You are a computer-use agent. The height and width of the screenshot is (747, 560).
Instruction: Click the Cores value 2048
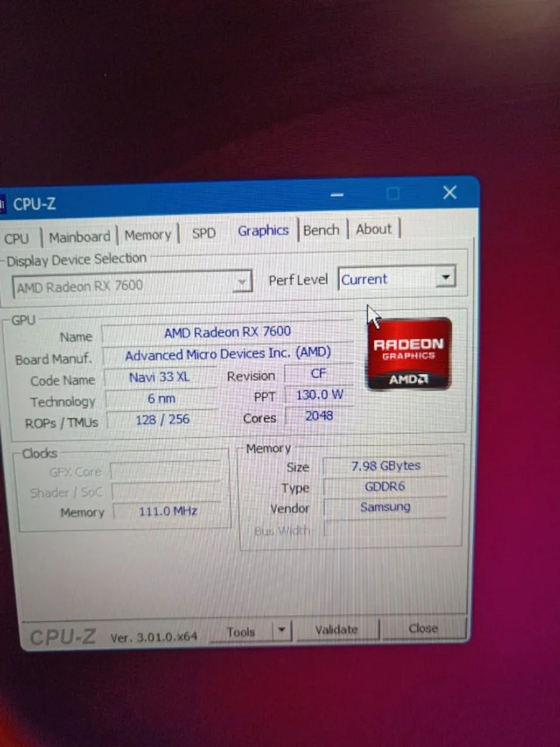320,416
